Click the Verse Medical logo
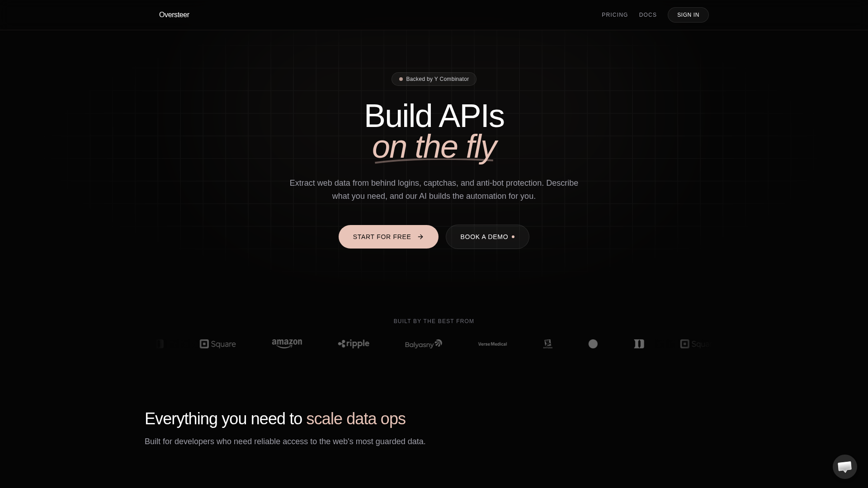868x488 pixels. (492, 344)
